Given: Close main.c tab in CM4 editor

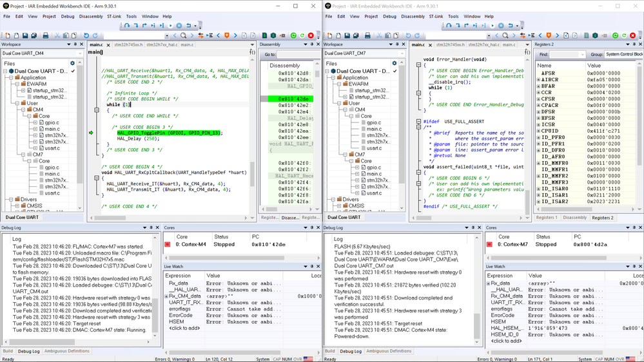Looking at the screenshot, I should [x=108, y=44].
